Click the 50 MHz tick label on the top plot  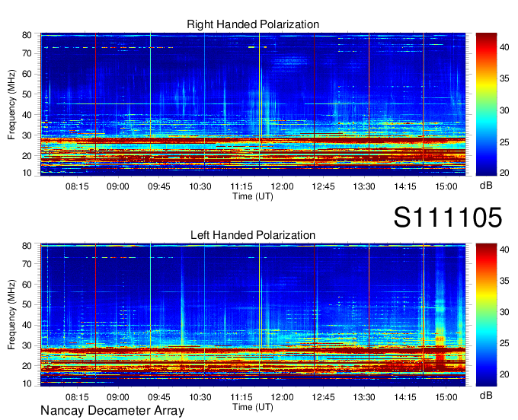tap(27, 94)
